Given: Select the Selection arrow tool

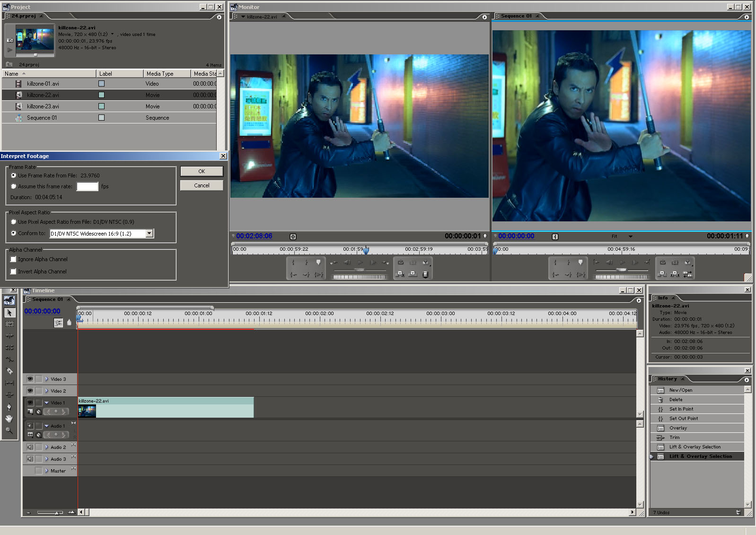Looking at the screenshot, I should 9,313.
